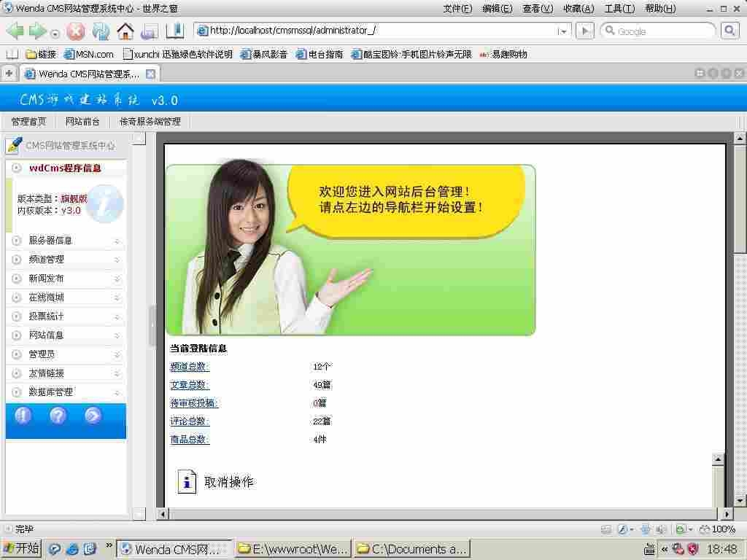Open help via the question mark icon

tap(58, 416)
